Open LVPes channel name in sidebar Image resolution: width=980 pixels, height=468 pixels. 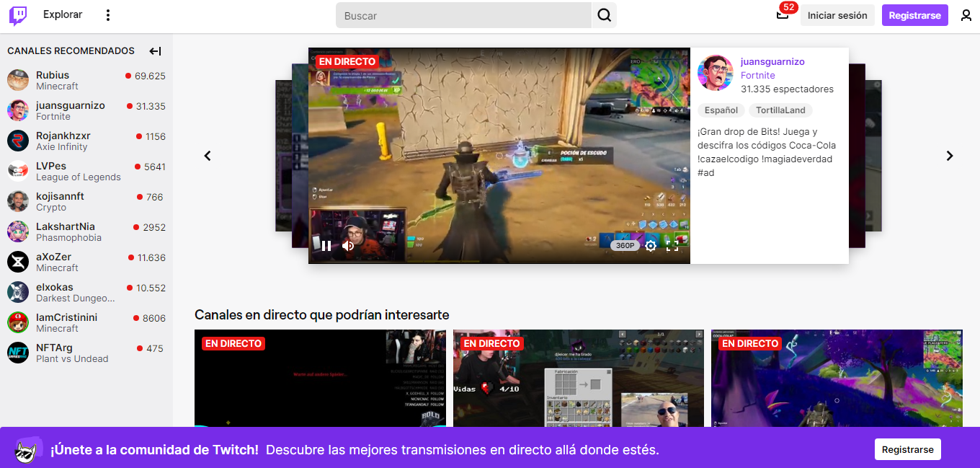[51, 166]
